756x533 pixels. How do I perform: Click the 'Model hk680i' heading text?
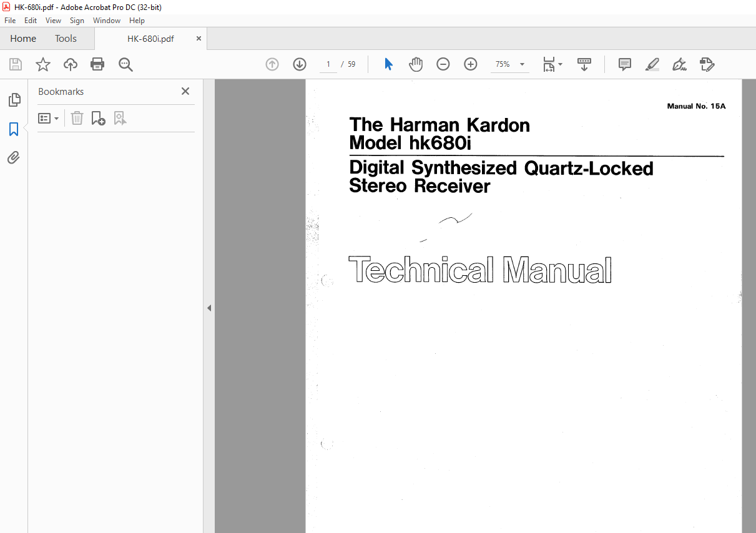pos(410,143)
